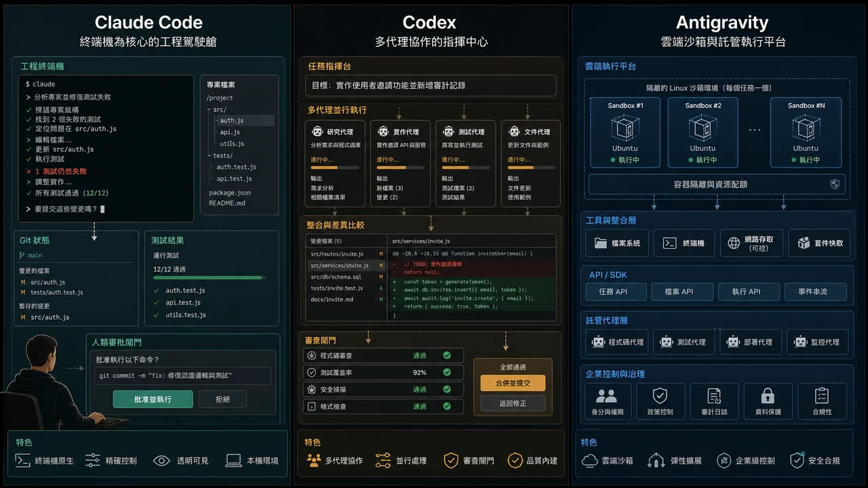Click the file system folder icon
The height and width of the screenshot is (488, 868).
coord(600,243)
